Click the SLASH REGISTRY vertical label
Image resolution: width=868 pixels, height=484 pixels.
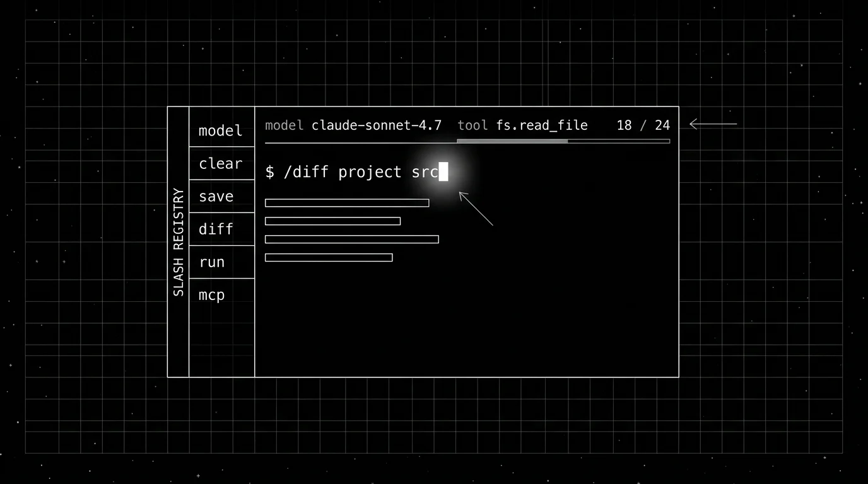179,242
